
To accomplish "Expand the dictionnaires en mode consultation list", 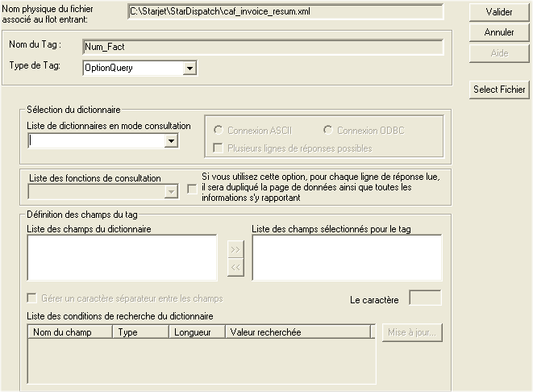I will (171, 141).
